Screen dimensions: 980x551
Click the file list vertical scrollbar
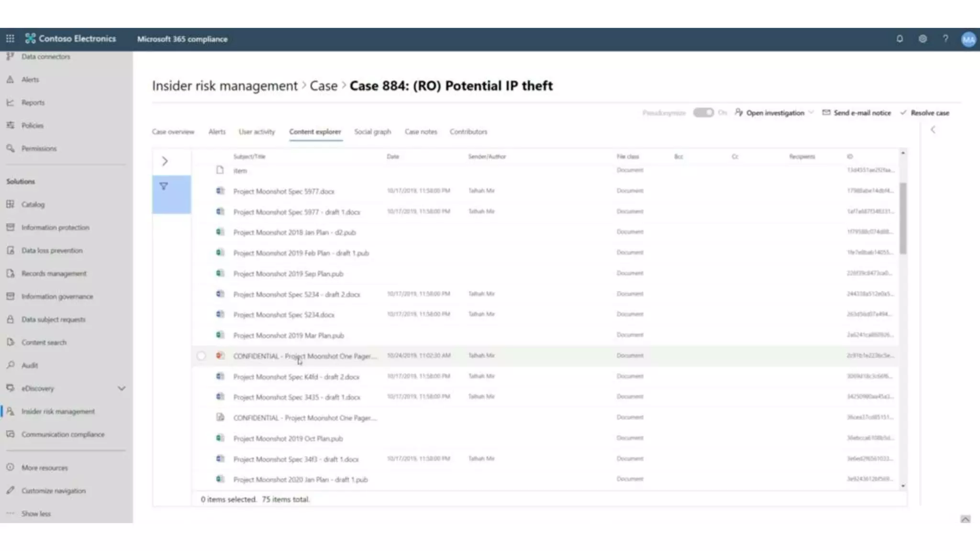click(x=903, y=218)
